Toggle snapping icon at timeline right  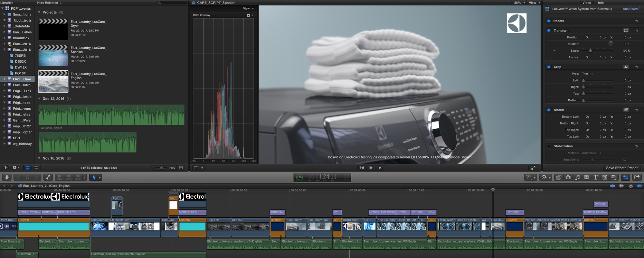[x=640, y=186]
